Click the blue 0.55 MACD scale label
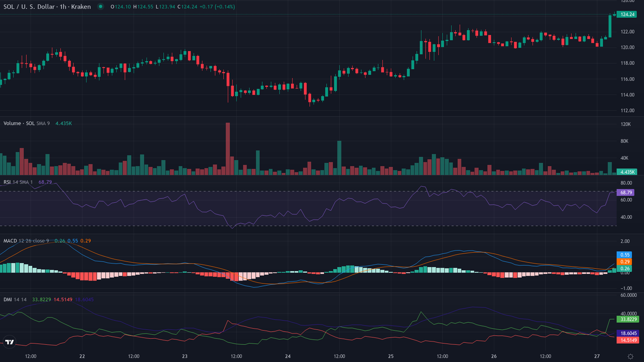Screen dimensions: 644x362 [x=625, y=255]
